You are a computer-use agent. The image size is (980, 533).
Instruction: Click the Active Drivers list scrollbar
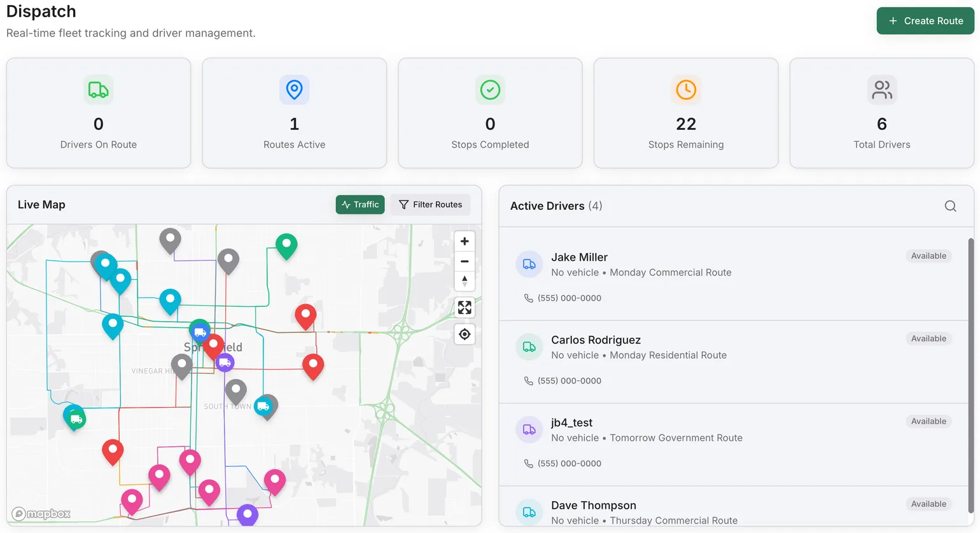pyautogui.click(x=971, y=375)
